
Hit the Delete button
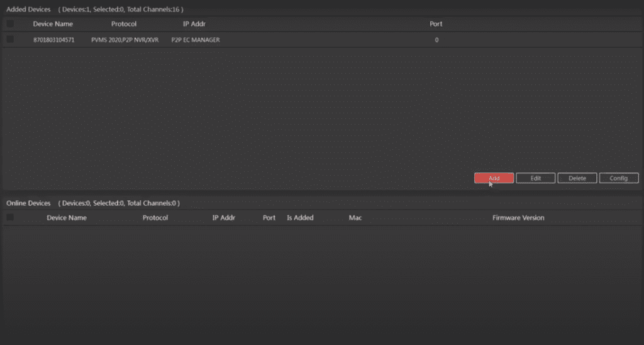pyautogui.click(x=577, y=178)
